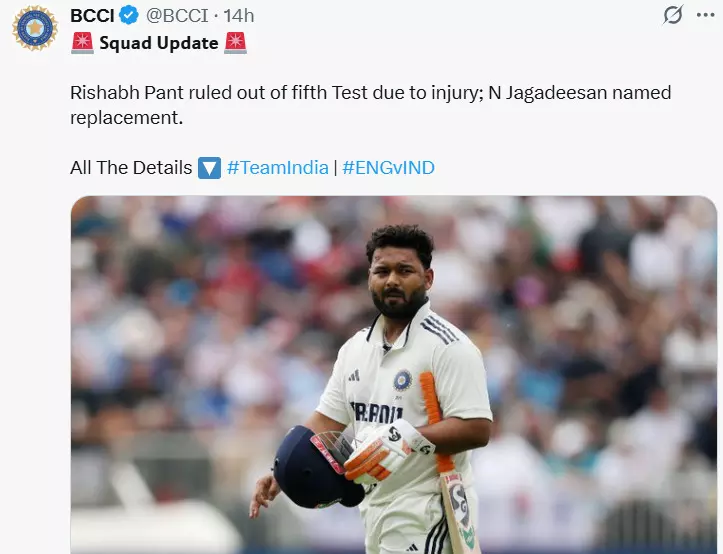723x554 pixels.
Task: Open the three-dot more options menu
Action: coord(705,15)
